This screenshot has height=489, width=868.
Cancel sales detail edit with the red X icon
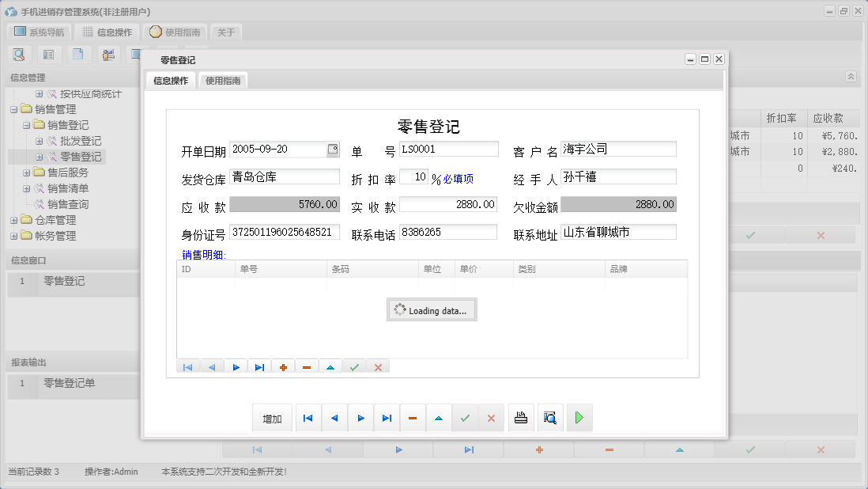376,366
